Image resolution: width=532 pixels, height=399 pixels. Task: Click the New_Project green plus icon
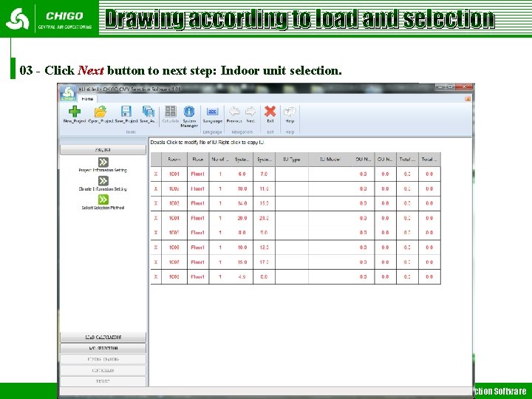pos(75,112)
